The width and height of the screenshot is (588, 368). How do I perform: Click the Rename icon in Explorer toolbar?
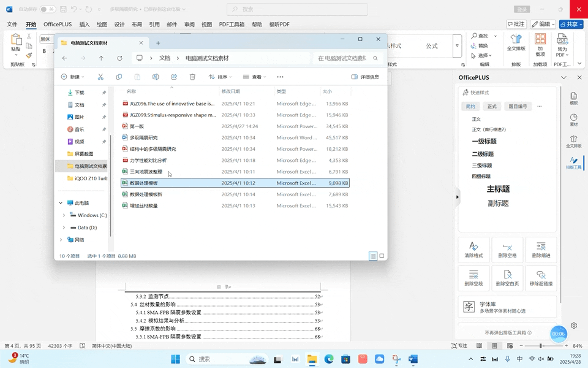pyautogui.click(x=156, y=77)
